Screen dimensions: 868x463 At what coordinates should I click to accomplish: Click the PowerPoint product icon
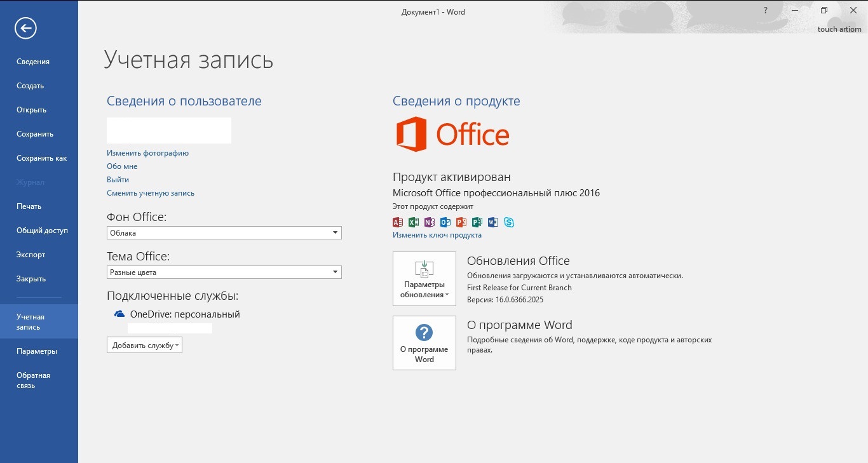click(x=461, y=222)
